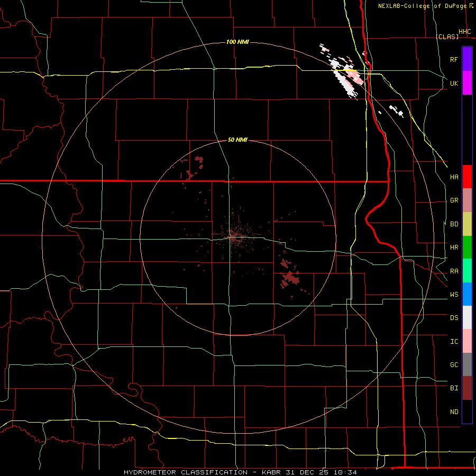Click the 100 NMI range ring label
Image resolution: width=476 pixels, height=476 pixels.
point(237,42)
